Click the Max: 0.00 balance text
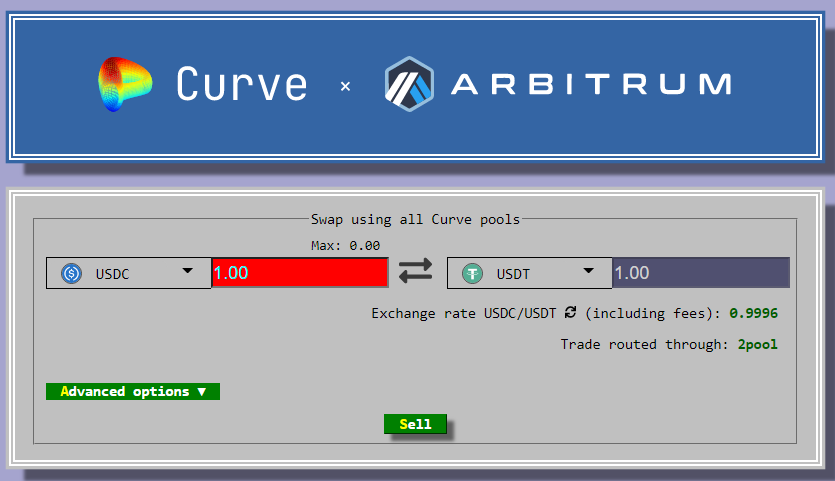The height and width of the screenshot is (481, 835). click(346, 246)
